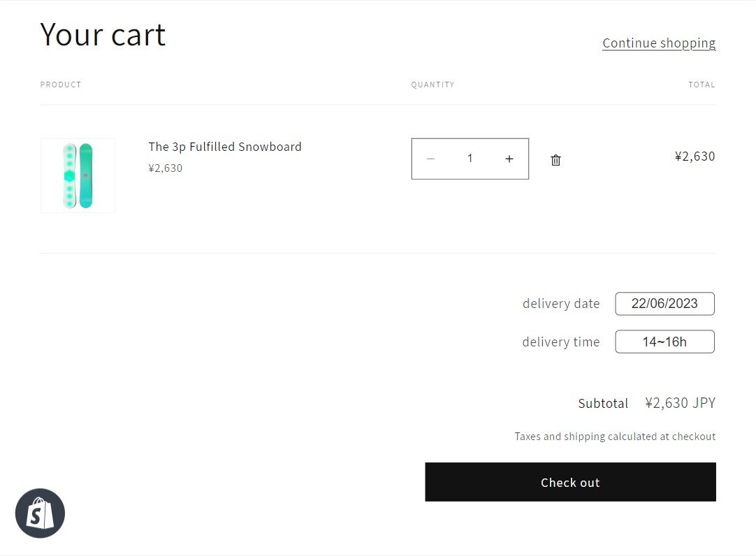
Task: Click the QUANTITY column header
Action: [x=432, y=85]
